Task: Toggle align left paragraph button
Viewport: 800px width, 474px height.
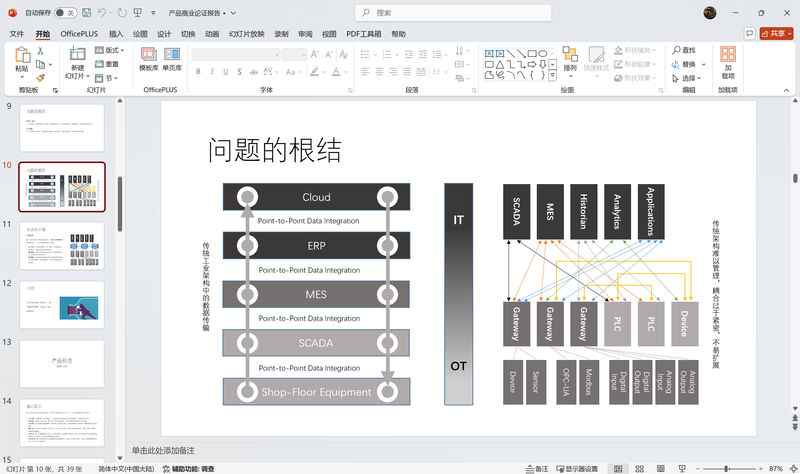Action: pos(365,72)
